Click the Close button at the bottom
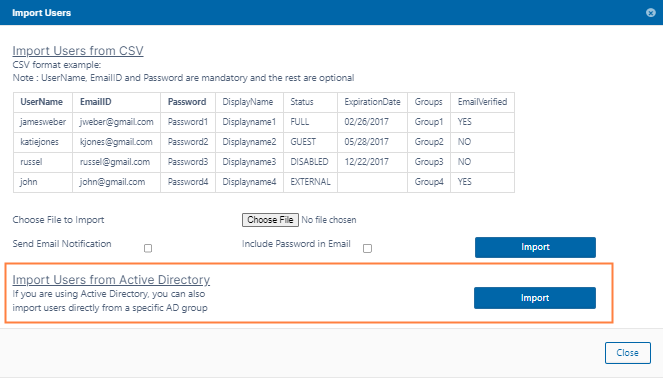The width and height of the screenshot is (663, 378). [627, 353]
